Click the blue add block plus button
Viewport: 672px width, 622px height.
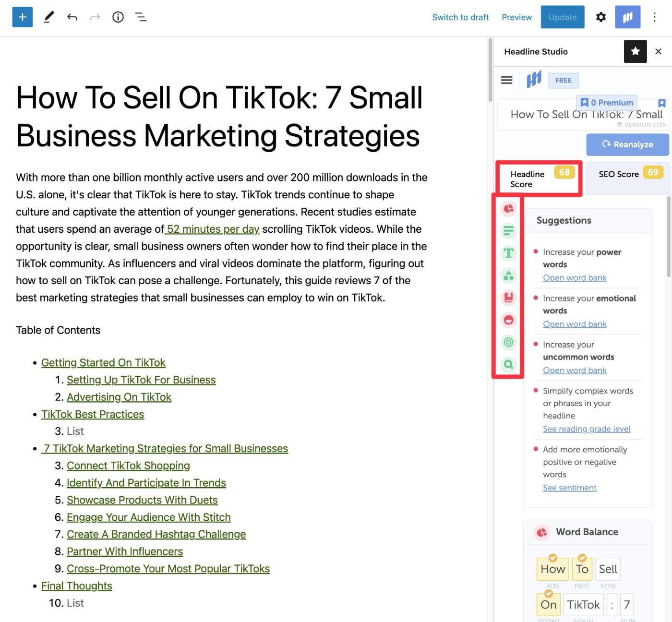tap(22, 17)
